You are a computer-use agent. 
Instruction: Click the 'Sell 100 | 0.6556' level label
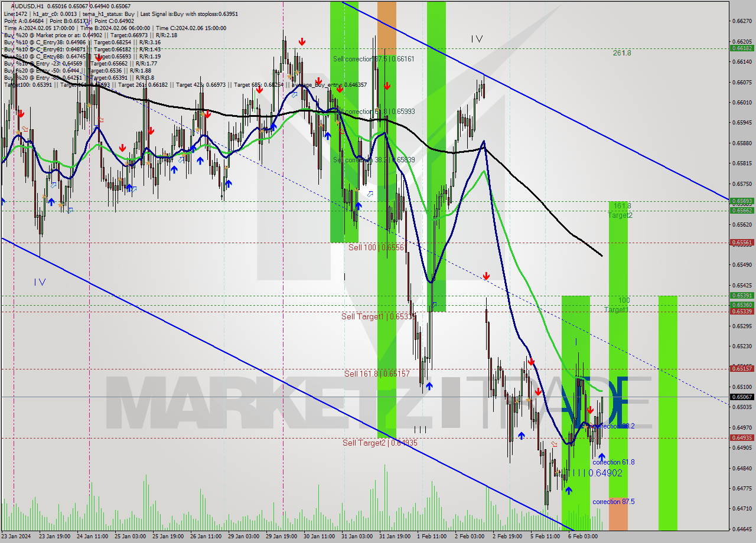click(x=376, y=247)
